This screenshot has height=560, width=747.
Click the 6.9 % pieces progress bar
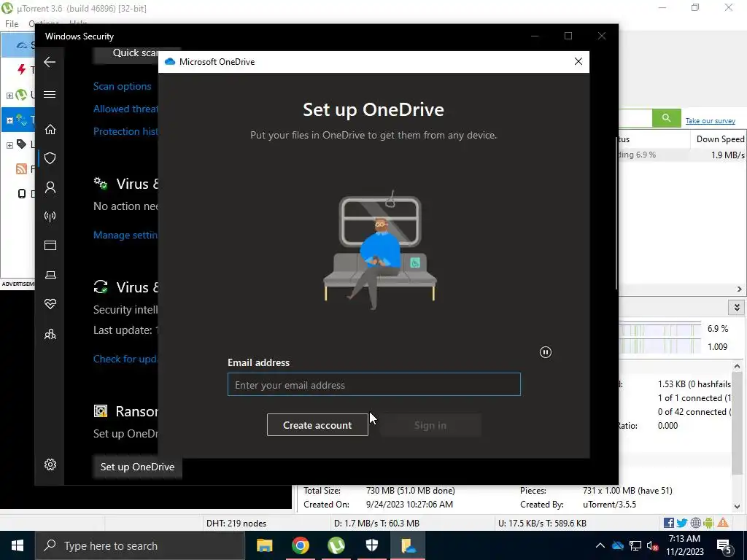[x=660, y=329]
